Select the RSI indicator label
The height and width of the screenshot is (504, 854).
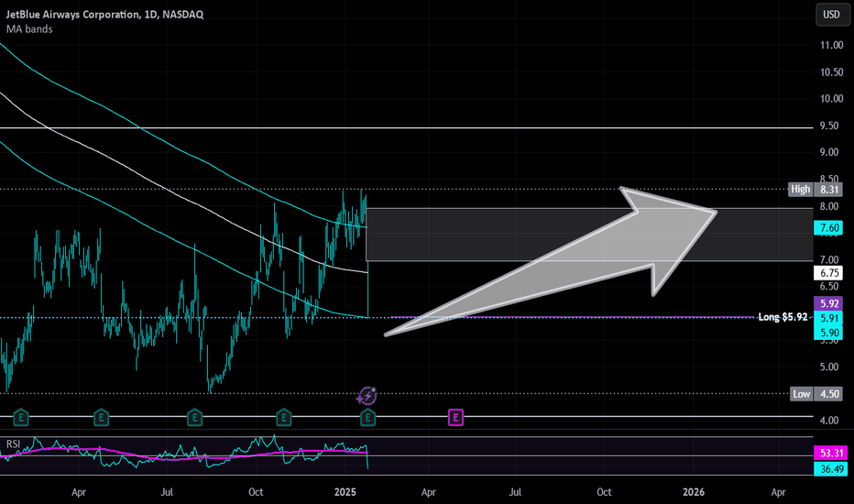pyautogui.click(x=13, y=444)
